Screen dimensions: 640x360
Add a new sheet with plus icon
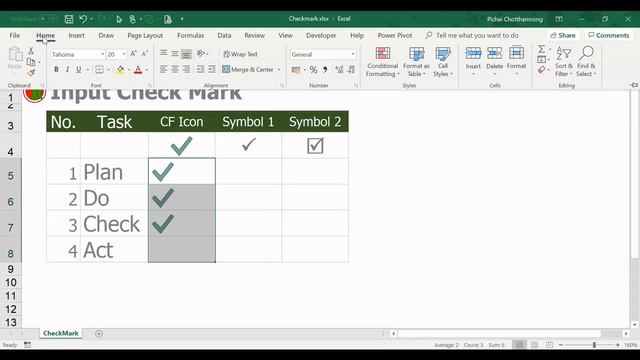coord(99,333)
